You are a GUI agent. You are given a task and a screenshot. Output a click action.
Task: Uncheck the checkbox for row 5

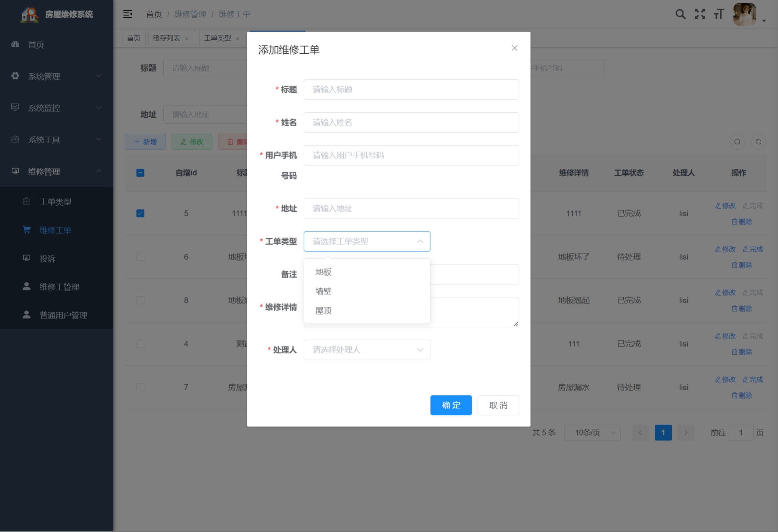coord(140,213)
